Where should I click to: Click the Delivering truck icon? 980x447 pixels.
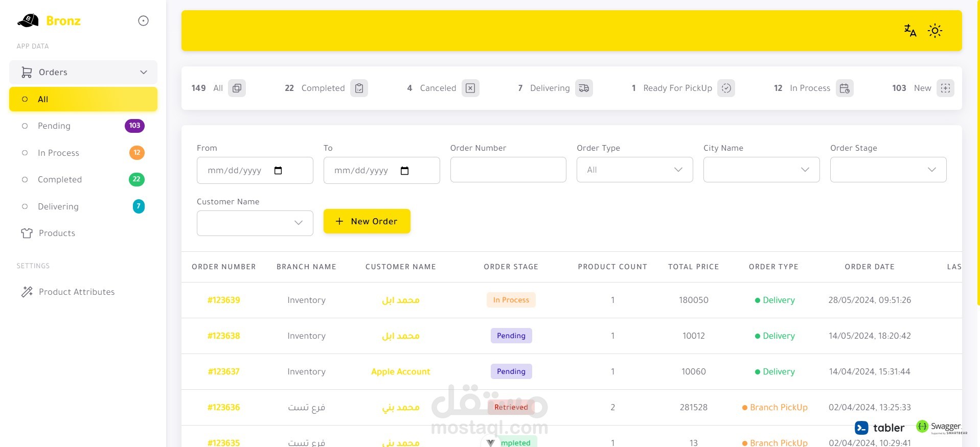tap(584, 88)
